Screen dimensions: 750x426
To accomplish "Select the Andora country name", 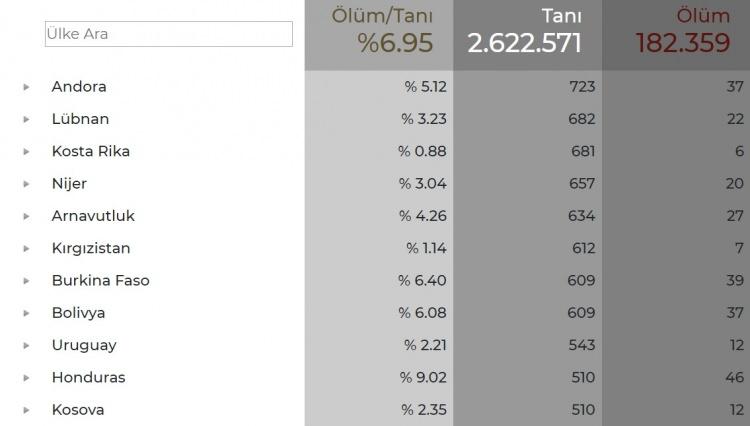I will click(x=79, y=87).
